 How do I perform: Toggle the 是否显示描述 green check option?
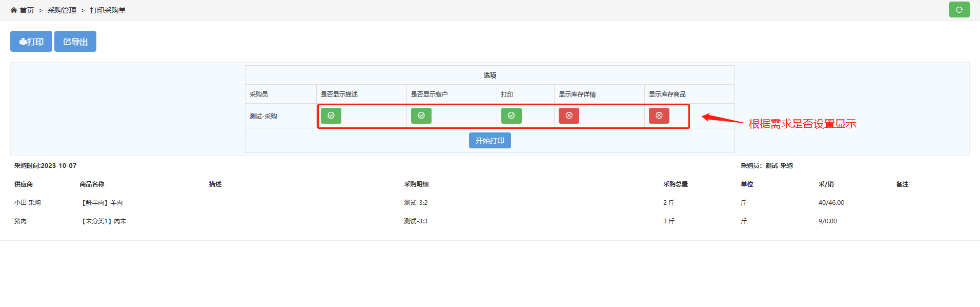pyautogui.click(x=331, y=116)
